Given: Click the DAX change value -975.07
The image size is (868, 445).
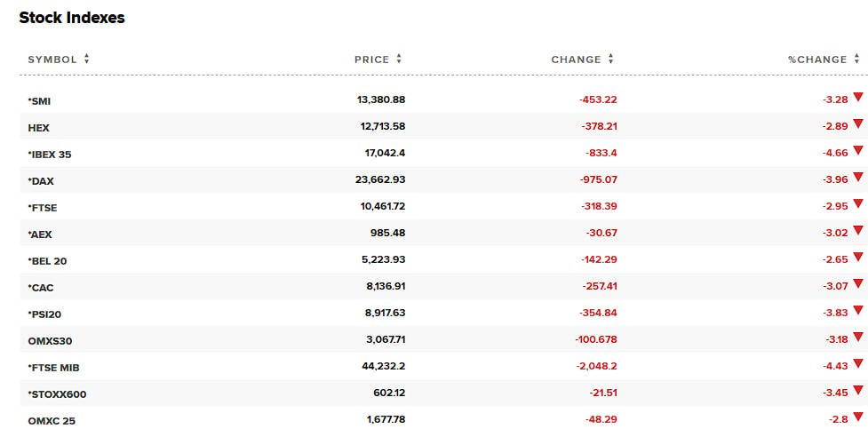Looking at the screenshot, I should pyautogui.click(x=599, y=179).
